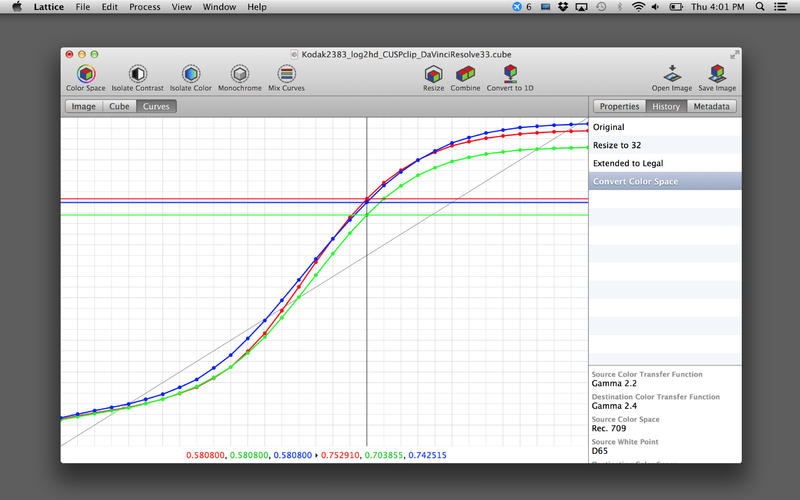The width and height of the screenshot is (800, 500).
Task: Click the Resize cube icon
Action: [433, 74]
